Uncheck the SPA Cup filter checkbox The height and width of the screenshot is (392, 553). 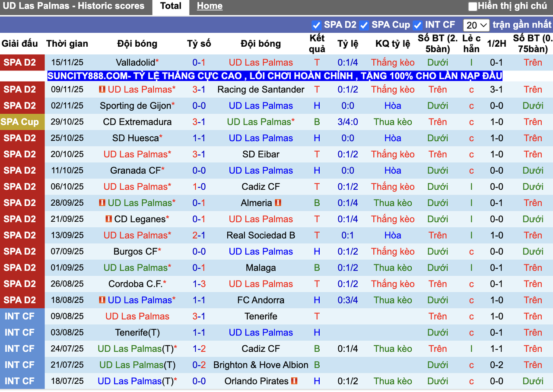point(364,25)
